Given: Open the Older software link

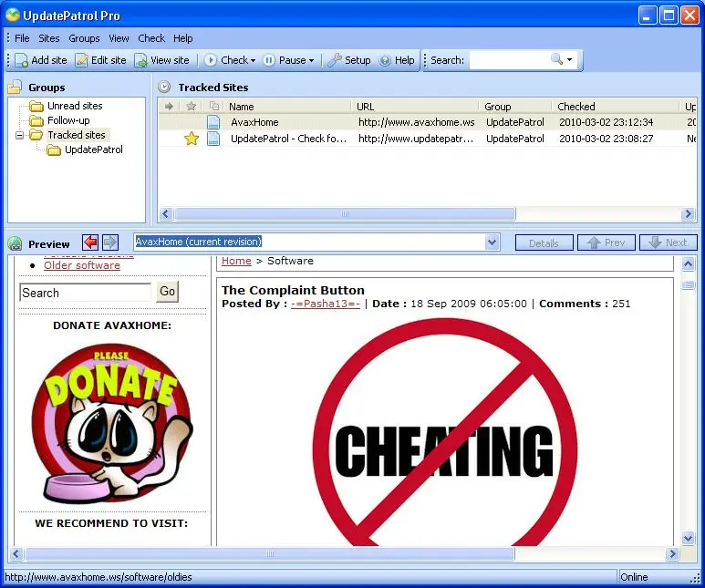Looking at the screenshot, I should pyautogui.click(x=82, y=265).
